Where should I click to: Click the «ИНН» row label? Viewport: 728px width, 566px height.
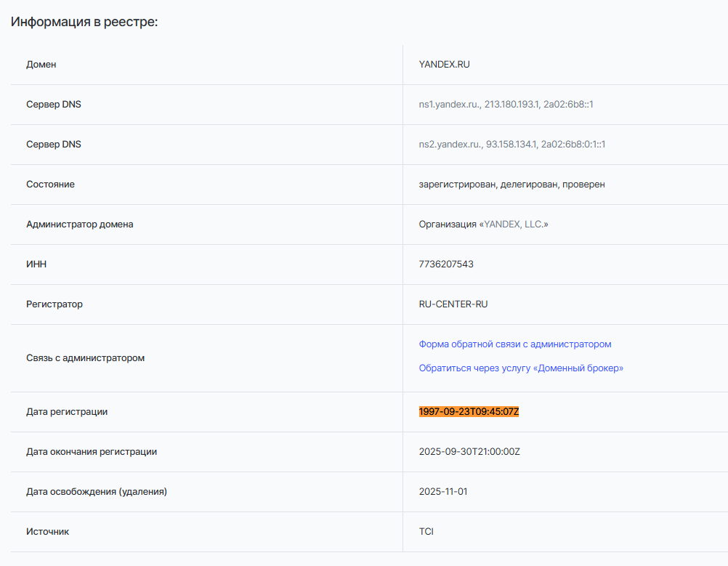click(x=36, y=264)
